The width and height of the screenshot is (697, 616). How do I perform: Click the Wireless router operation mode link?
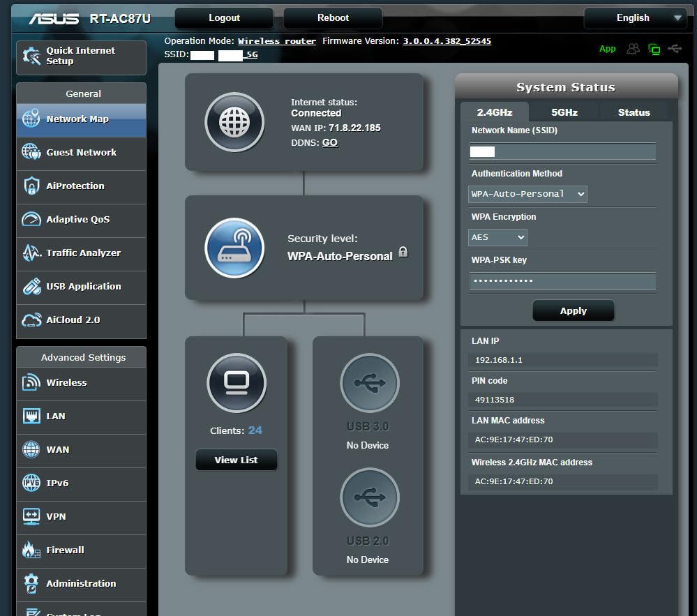[277, 41]
